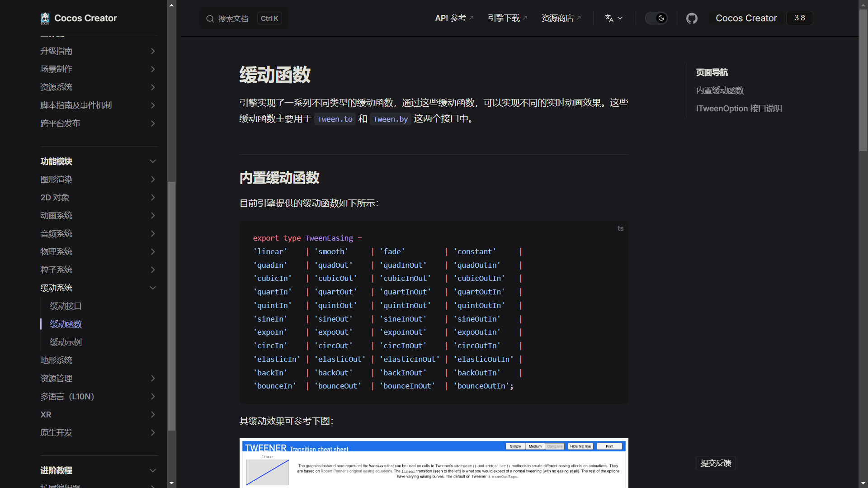868x488 pixels.
Task: Click the Cocos Creator title beside version
Action: coord(746,18)
